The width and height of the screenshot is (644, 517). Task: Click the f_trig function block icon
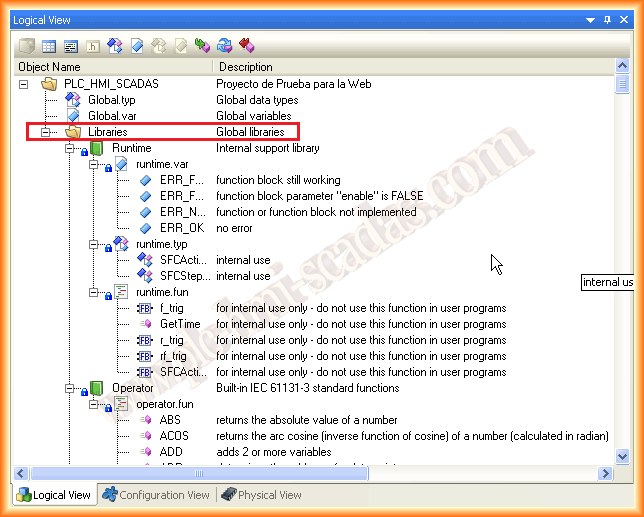point(144,308)
